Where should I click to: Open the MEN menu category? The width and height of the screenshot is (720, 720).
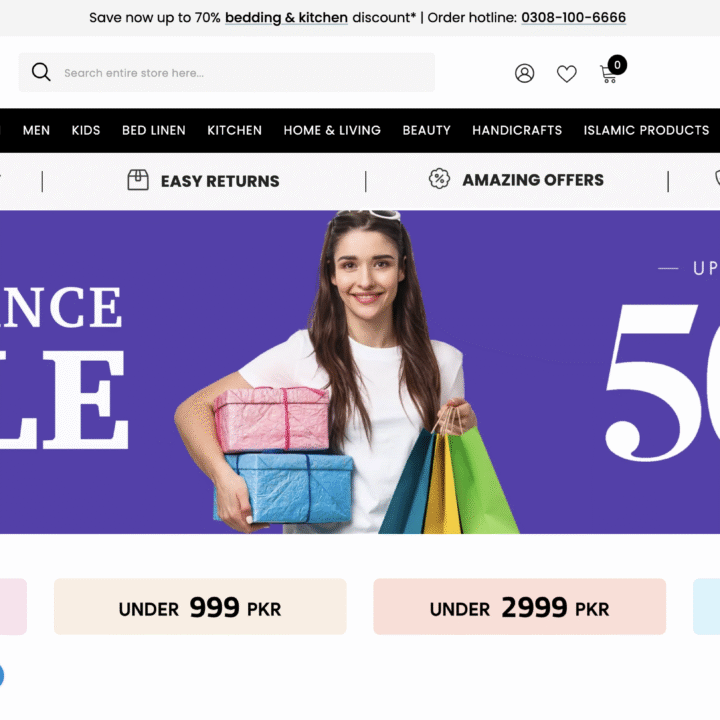[36, 130]
